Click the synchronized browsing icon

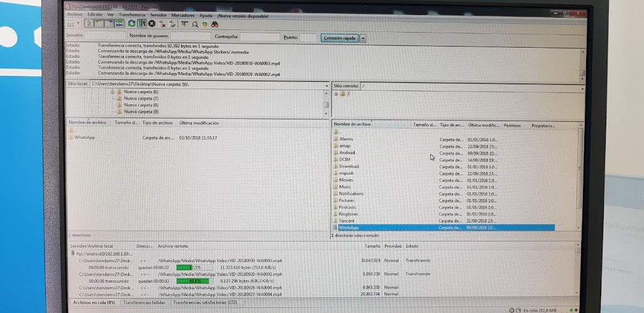(204, 24)
